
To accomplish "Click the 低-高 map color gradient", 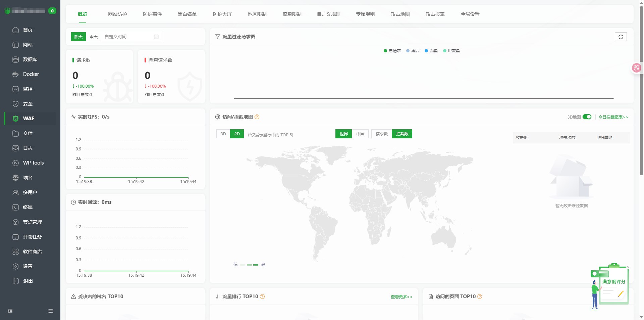I will pyautogui.click(x=249, y=265).
